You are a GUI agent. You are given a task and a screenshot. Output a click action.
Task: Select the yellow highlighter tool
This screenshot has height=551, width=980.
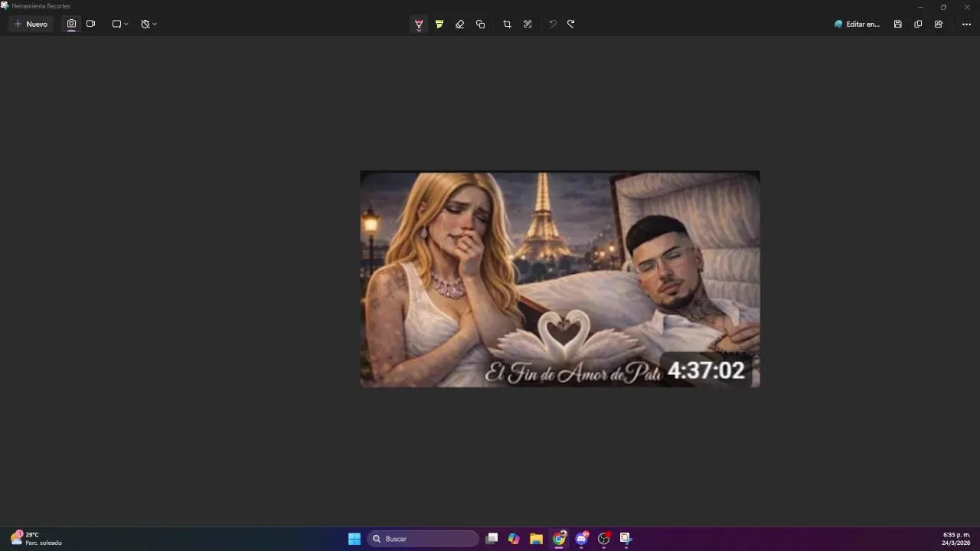point(439,24)
